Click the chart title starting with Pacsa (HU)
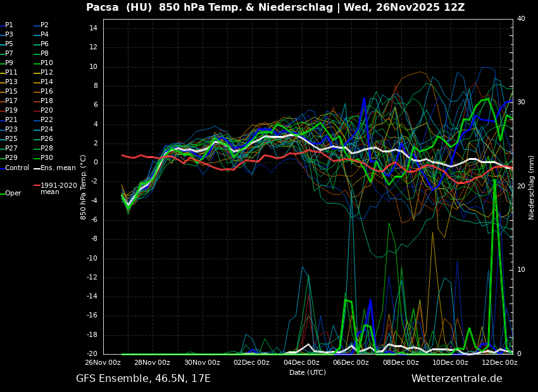The width and height of the screenshot is (538, 392). pyautogui.click(x=275, y=8)
